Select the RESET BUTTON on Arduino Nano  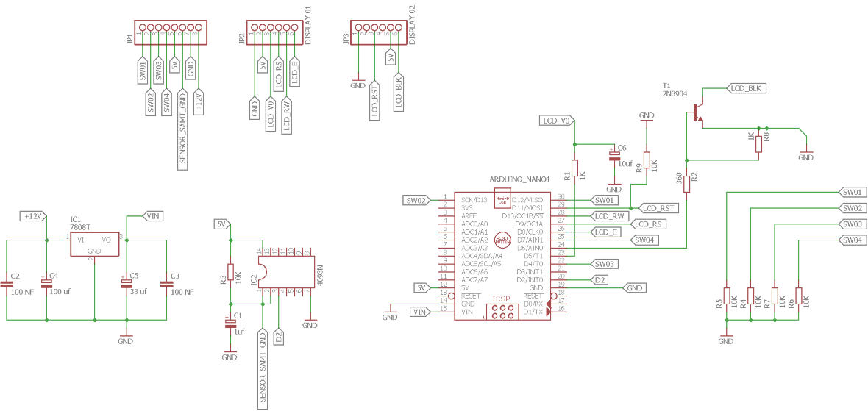coord(502,240)
